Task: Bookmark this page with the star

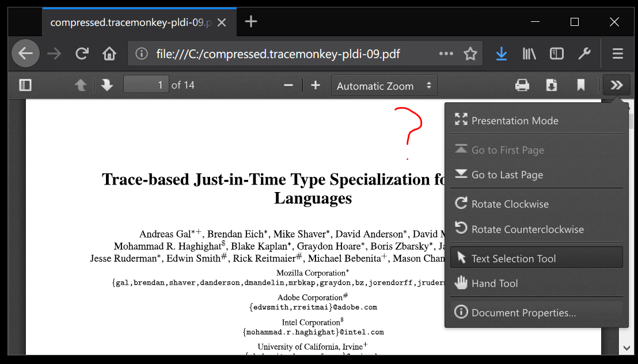Action: point(470,53)
